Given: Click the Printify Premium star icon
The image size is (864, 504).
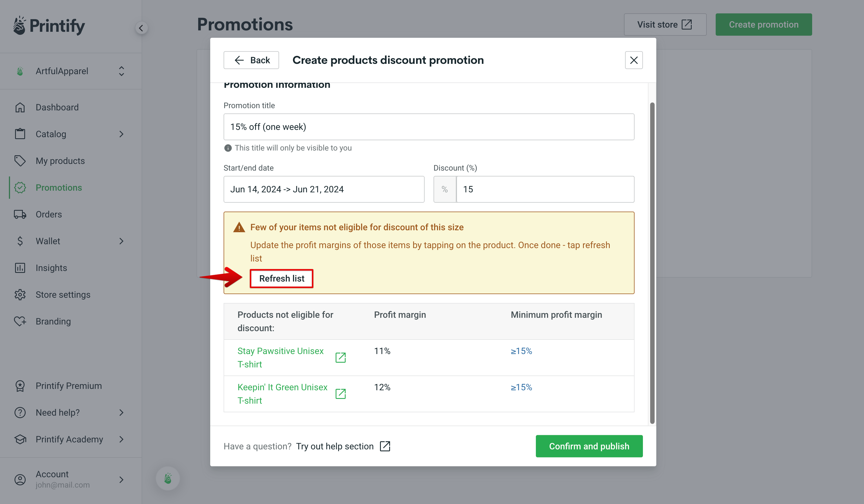Looking at the screenshot, I should pos(20,386).
